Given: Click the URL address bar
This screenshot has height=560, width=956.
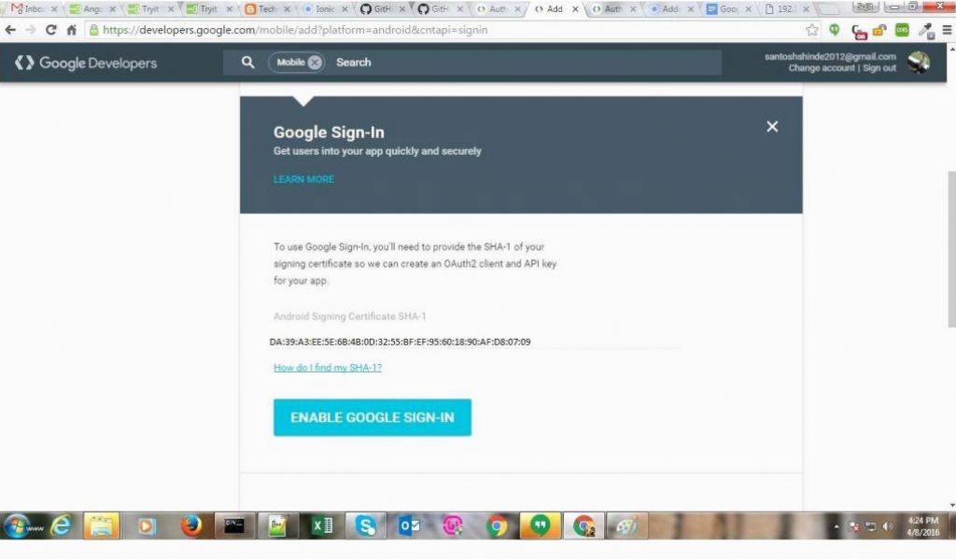Looking at the screenshot, I should coord(445,30).
